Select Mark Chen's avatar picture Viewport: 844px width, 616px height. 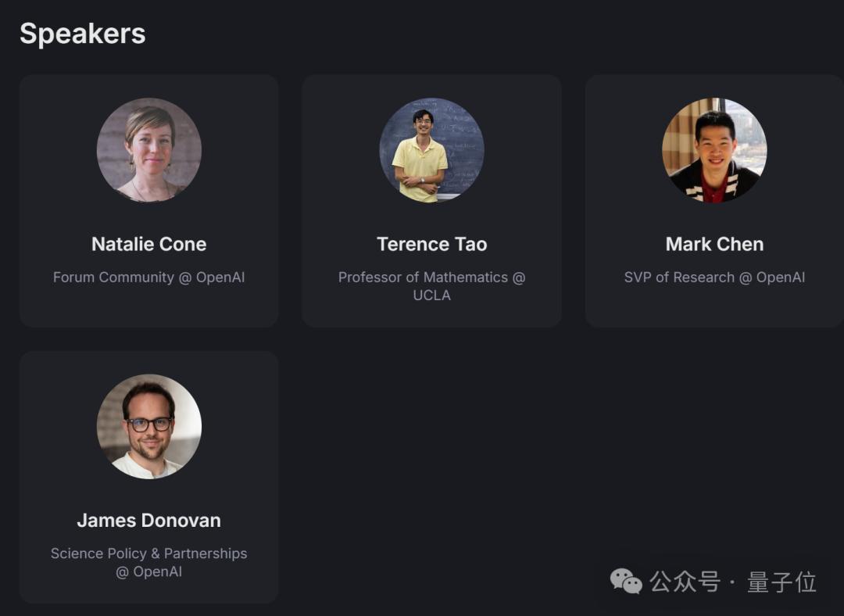714,149
